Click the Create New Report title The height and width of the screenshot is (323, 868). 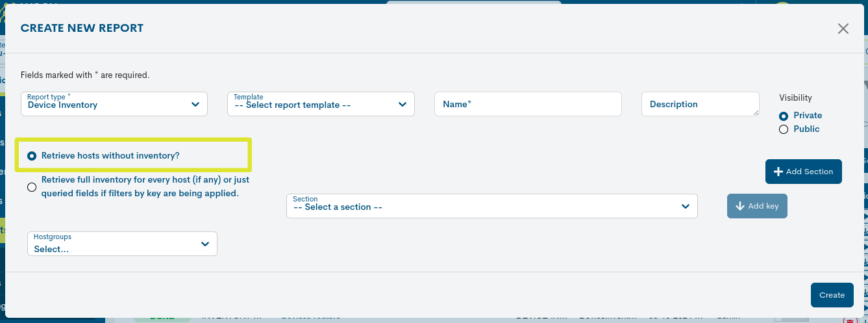click(x=82, y=29)
